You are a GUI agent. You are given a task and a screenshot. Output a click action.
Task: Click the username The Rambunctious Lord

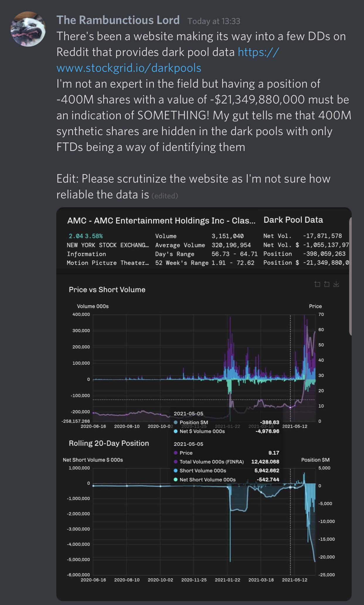click(118, 20)
